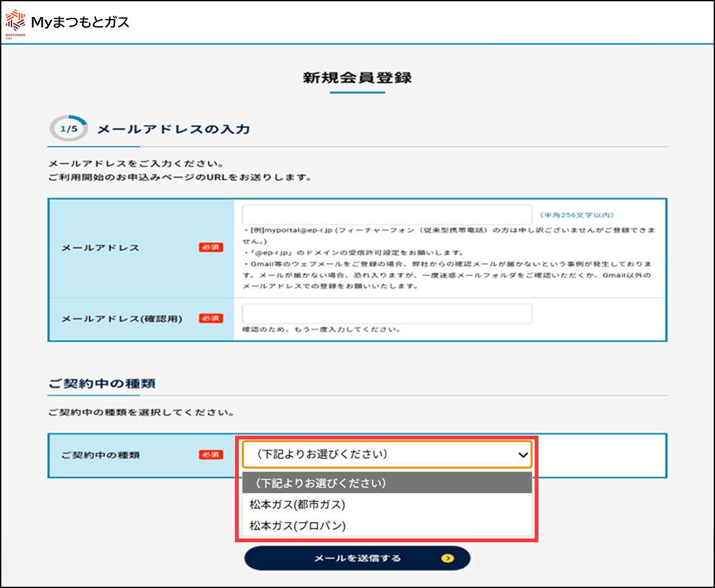Image resolution: width=715 pixels, height=588 pixels.
Task: Select the highlighted (下記よりお選びください) list option
Action: point(321,483)
